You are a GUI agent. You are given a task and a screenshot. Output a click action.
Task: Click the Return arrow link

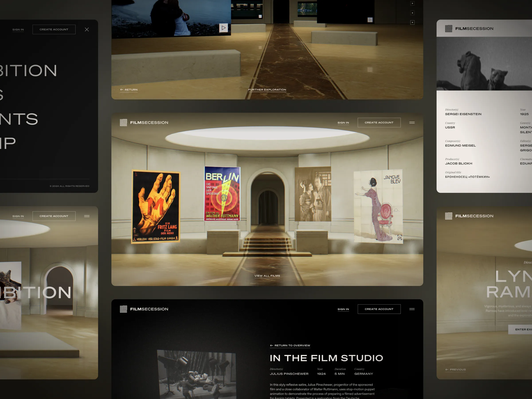129,90
